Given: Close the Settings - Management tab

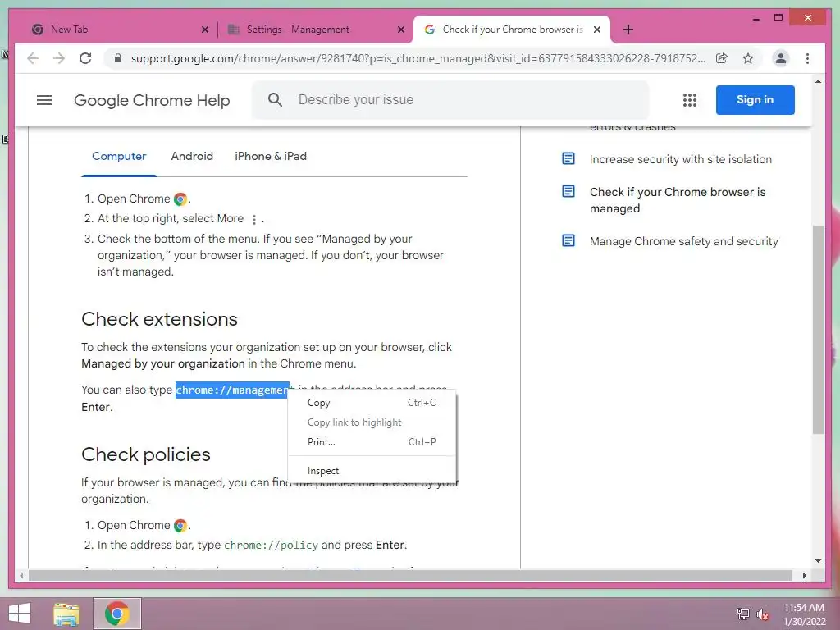Looking at the screenshot, I should coord(400,30).
